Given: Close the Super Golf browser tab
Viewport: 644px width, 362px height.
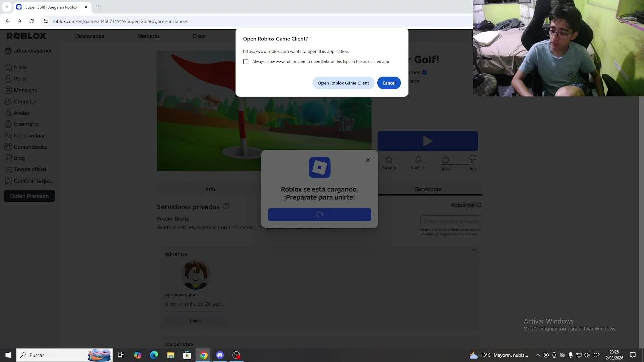Looking at the screenshot, I should [x=86, y=7].
